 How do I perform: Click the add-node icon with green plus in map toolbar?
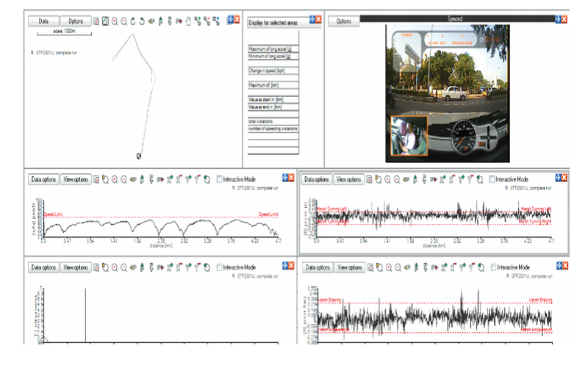(198, 21)
